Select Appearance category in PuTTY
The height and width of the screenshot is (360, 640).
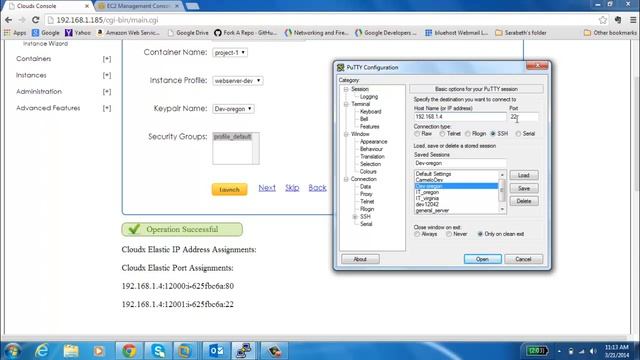point(373,142)
